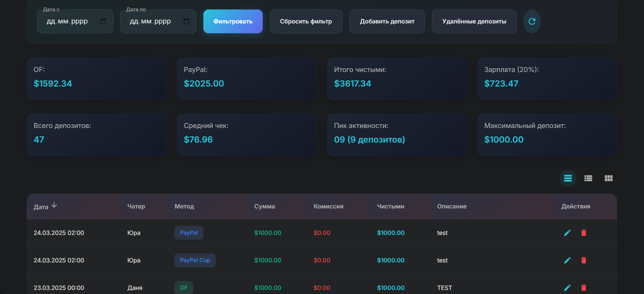Open calendar picker in 'Дата с' field
The height and width of the screenshot is (294, 644).
[103, 21]
